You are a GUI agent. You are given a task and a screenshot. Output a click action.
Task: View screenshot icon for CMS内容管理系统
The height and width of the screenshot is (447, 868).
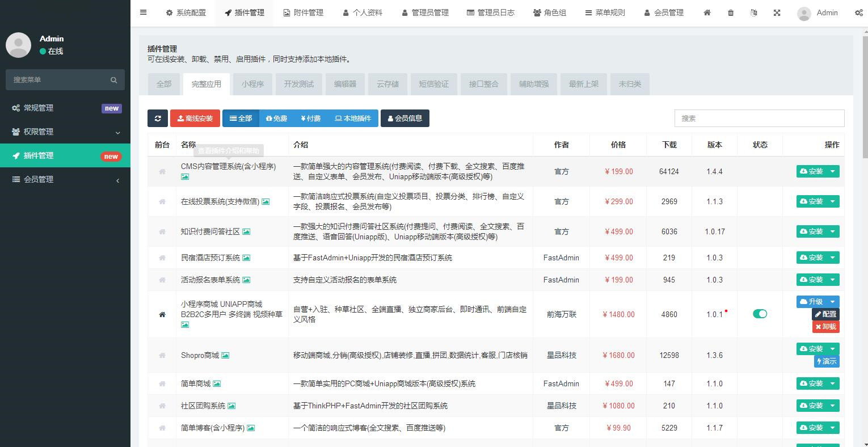click(185, 177)
